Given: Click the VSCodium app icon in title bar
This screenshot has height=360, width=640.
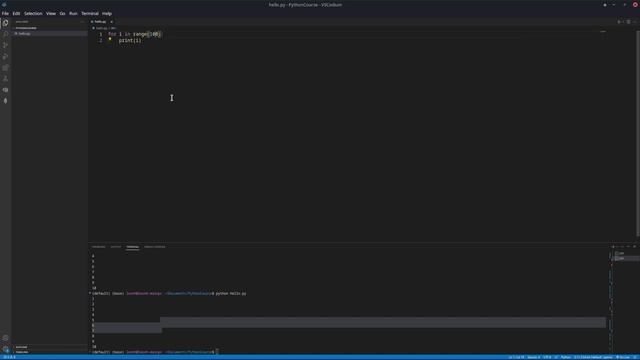Looking at the screenshot, I should tap(4, 4).
